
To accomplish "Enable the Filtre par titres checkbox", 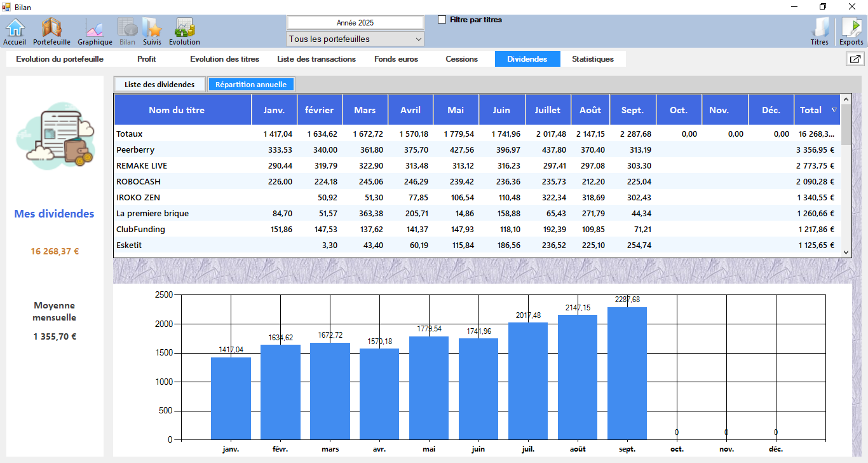I will coord(442,20).
